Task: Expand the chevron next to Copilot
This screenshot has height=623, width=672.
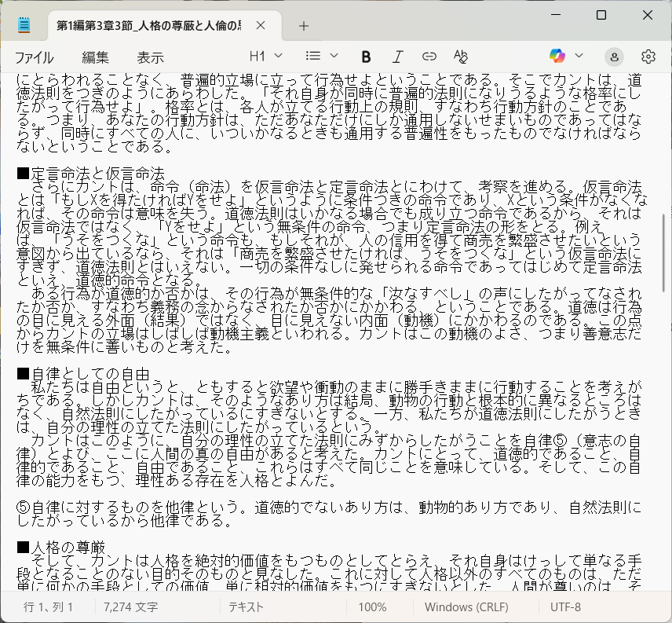Action: point(579,56)
